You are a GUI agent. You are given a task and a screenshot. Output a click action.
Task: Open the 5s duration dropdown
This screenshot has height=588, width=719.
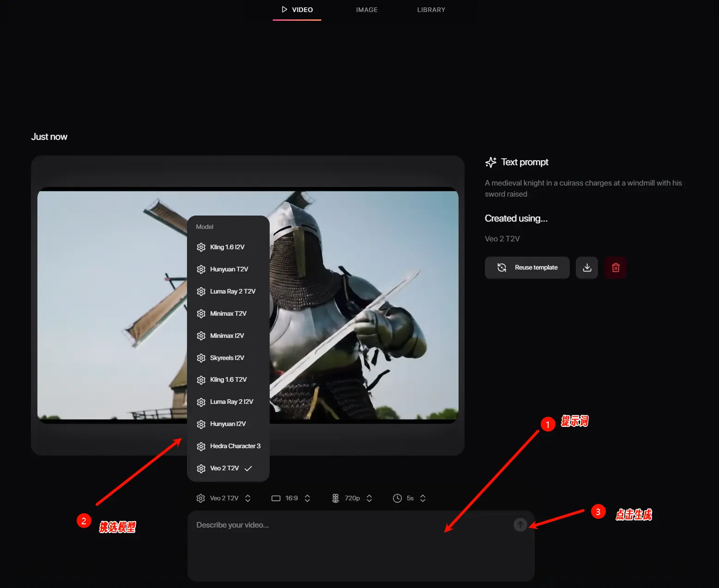(410, 498)
